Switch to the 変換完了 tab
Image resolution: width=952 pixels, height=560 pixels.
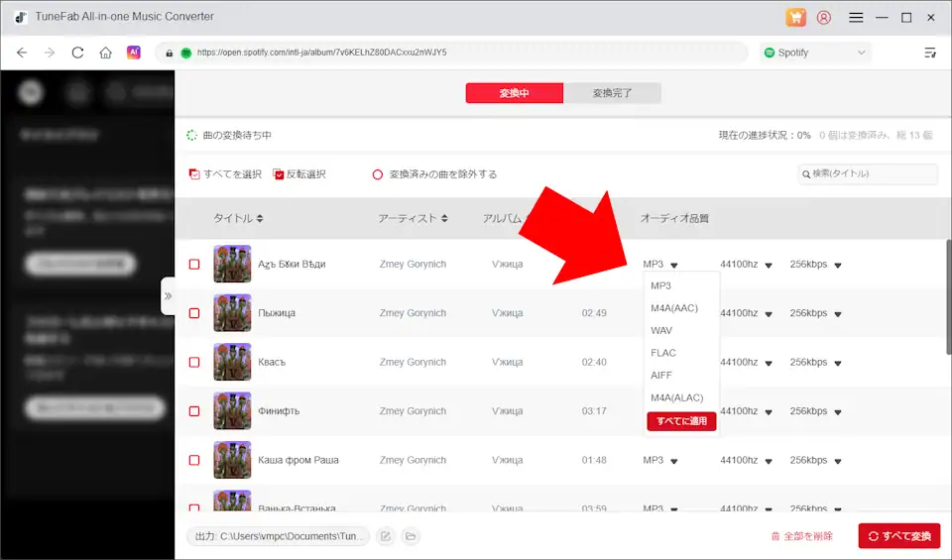612,93
